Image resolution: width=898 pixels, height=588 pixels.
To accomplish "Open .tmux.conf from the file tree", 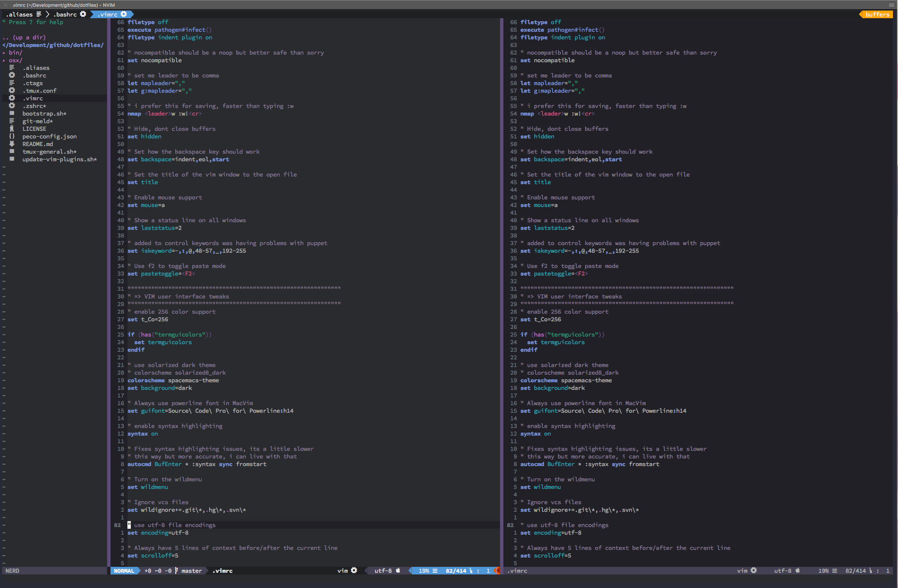I will pyautogui.click(x=39, y=91).
